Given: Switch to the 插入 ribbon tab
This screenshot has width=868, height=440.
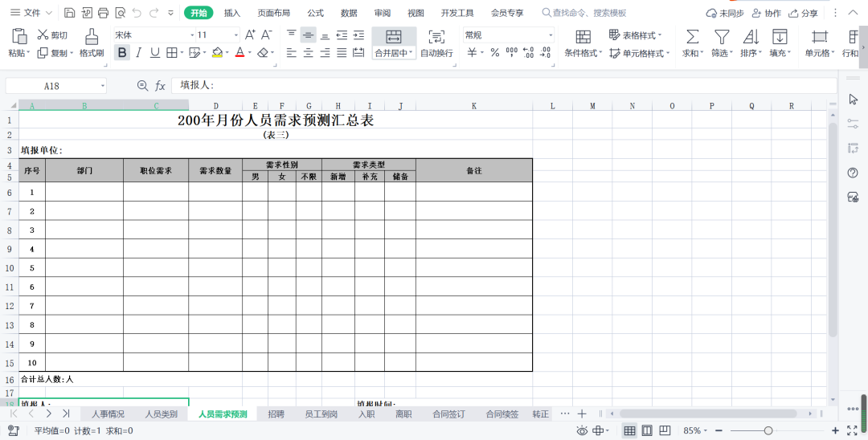Looking at the screenshot, I should 232,13.
